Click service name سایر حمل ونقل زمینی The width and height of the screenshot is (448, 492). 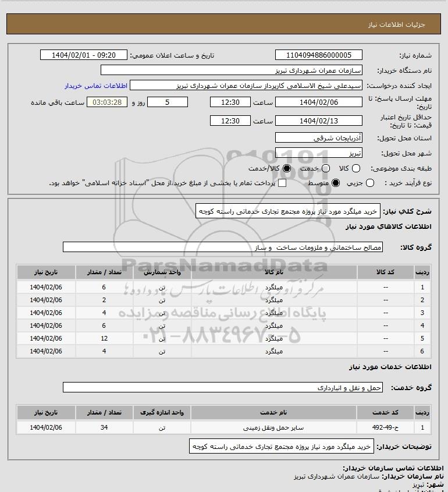[273, 428]
